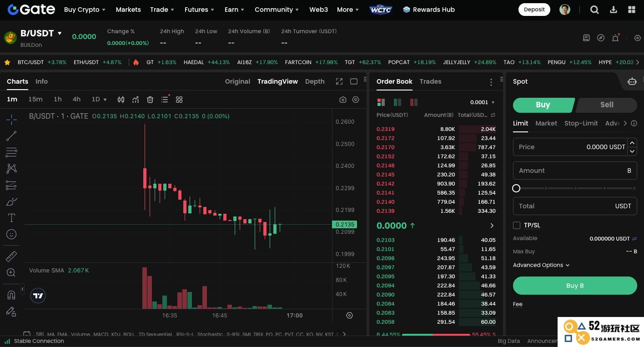Toggle single-panel chart layout icon
Screen dimensions: 644x347
354,81
